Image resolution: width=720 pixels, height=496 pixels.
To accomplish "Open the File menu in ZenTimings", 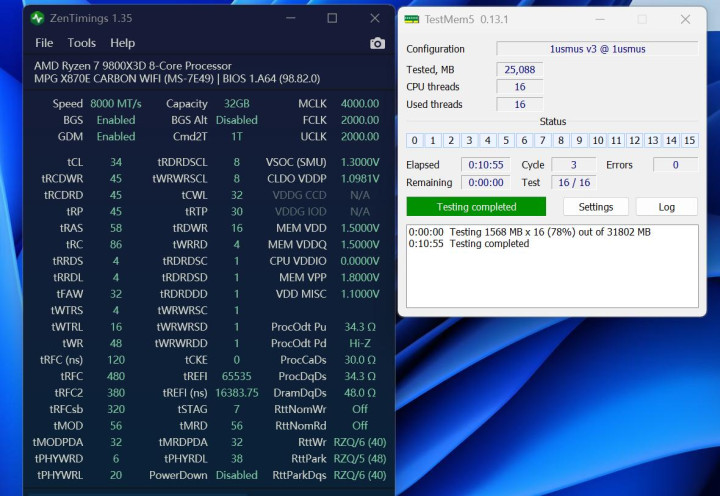I will tap(44, 43).
